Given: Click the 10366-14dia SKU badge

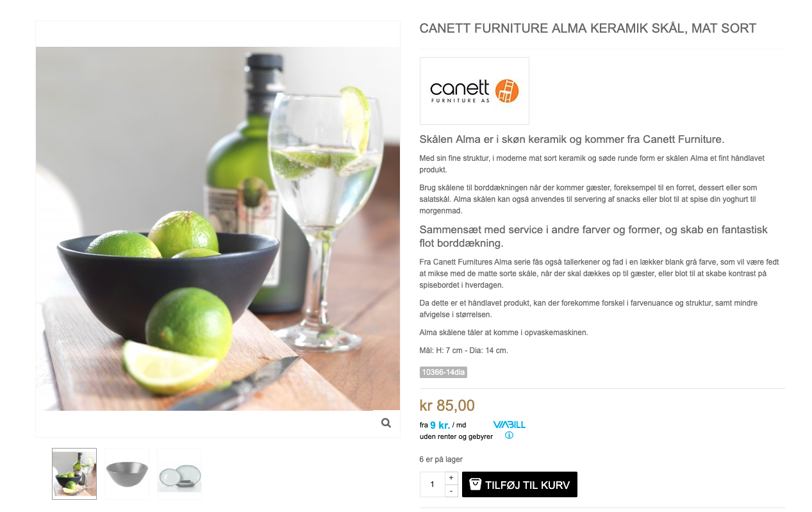Looking at the screenshot, I should point(443,372).
